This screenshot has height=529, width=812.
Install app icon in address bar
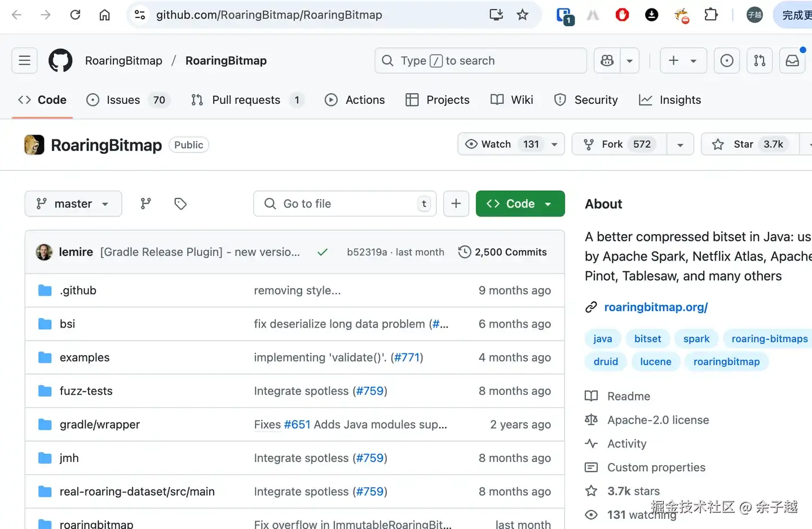pyautogui.click(x=496, y=15)
